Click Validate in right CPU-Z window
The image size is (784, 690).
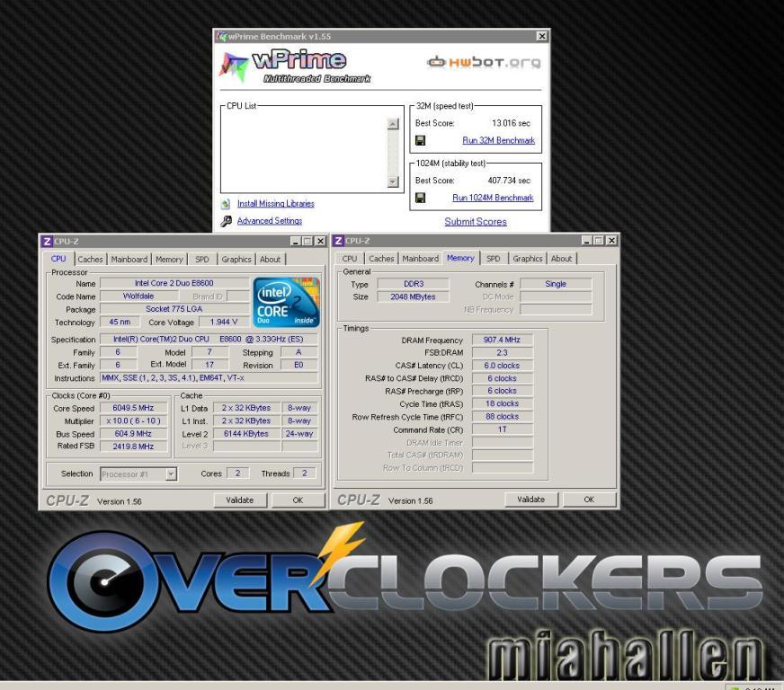coord(531,500)
